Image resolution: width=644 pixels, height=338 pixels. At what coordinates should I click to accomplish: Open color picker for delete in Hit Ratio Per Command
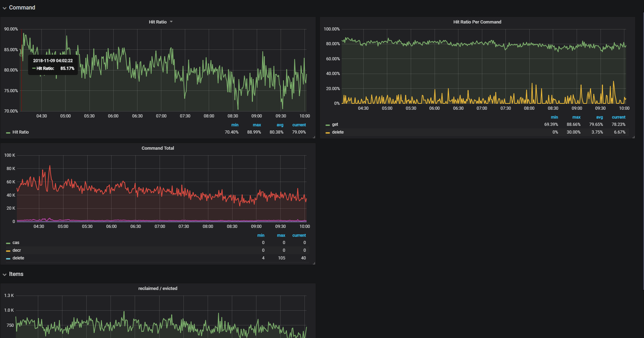coord(328,133)
